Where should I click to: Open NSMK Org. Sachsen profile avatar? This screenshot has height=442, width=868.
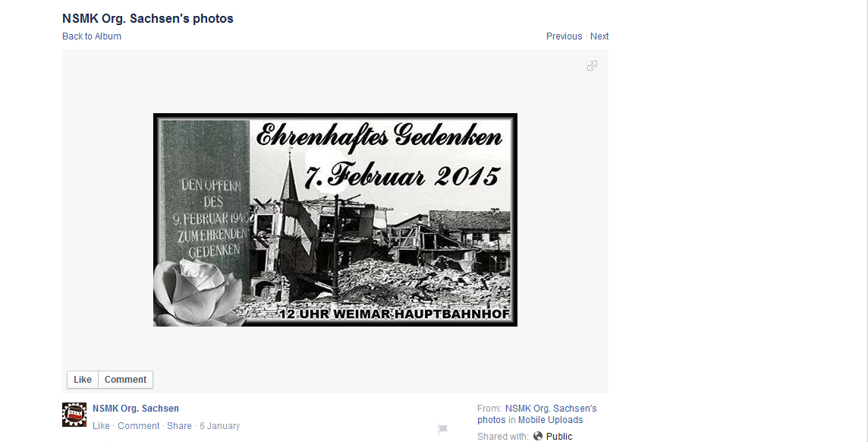point(74,415)
